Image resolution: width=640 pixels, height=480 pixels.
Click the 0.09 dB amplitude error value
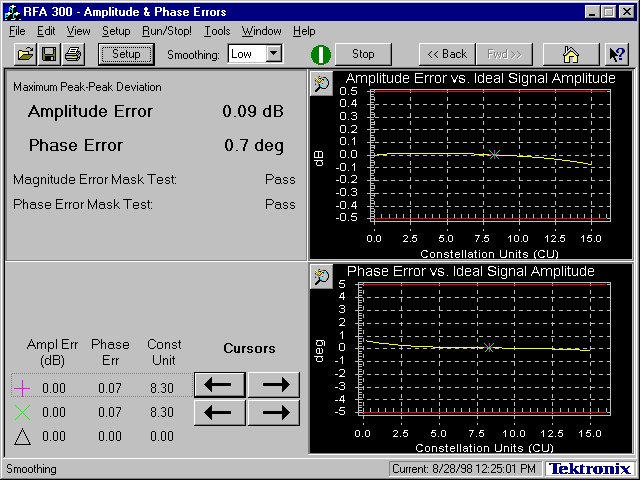click(253, 111)
